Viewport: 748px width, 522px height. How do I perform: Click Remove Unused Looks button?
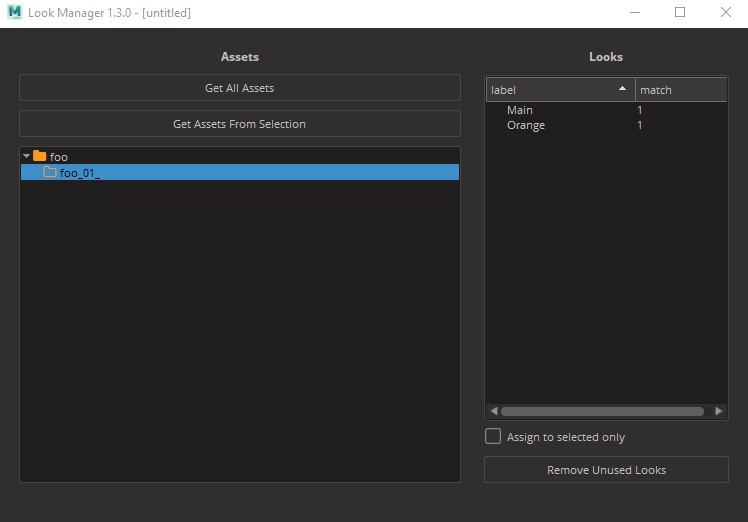click(x=606, y=470)
